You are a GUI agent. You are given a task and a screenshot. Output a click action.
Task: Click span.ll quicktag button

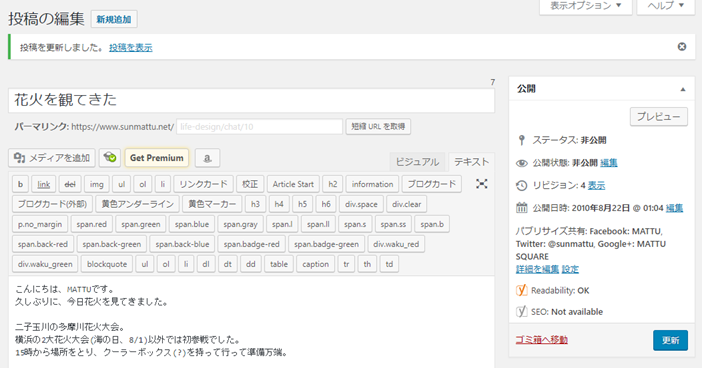(x=318, y=224)
